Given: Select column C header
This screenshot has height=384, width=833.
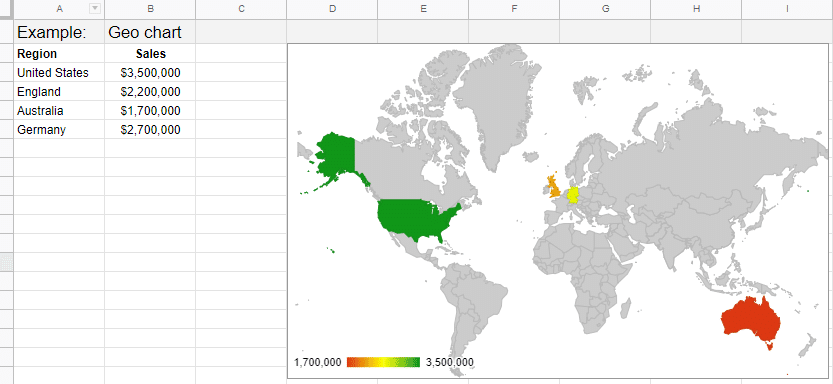Looking at the screenshot, I should [x=241, y=8].
